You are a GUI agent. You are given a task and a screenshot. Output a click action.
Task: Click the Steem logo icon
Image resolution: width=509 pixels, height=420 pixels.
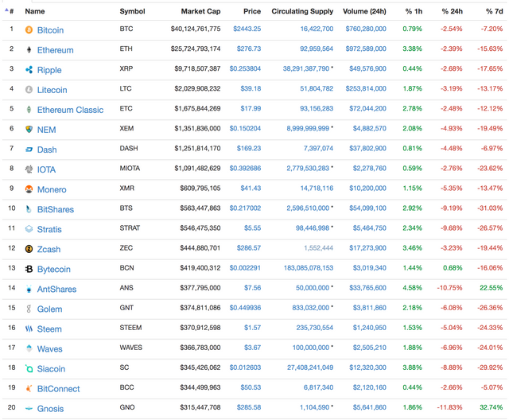coord(29,329)
